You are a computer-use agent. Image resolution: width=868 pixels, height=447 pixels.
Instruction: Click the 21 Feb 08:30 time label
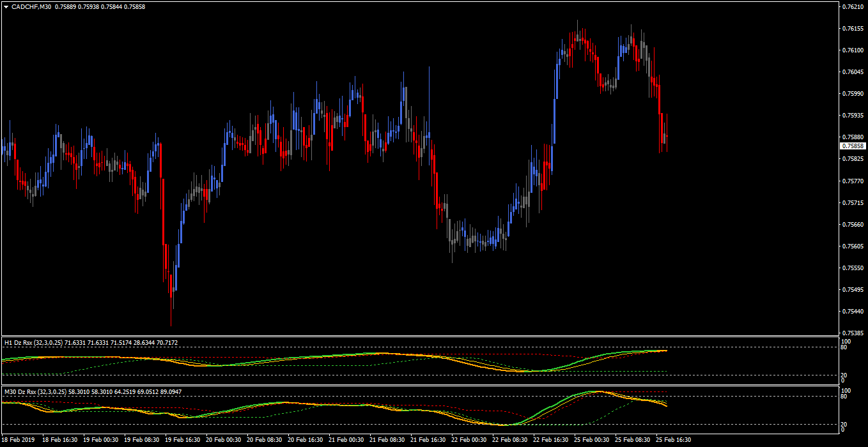[387, 440]
